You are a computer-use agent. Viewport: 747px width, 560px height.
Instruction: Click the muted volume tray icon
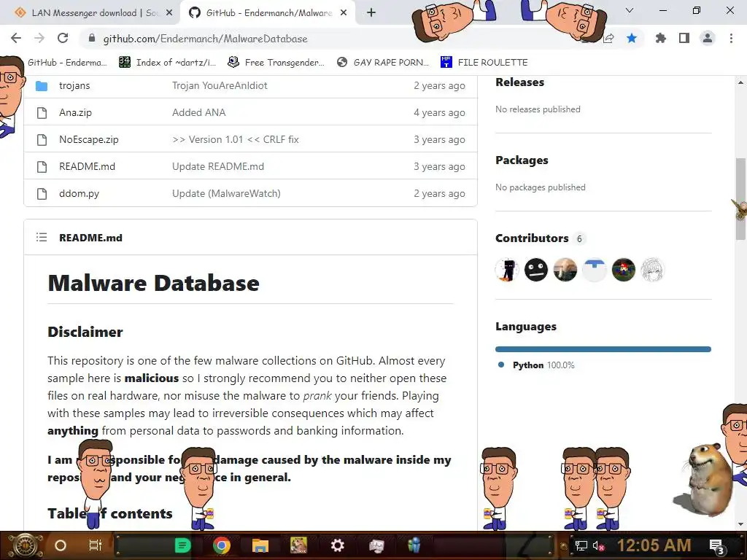point(598,545)
